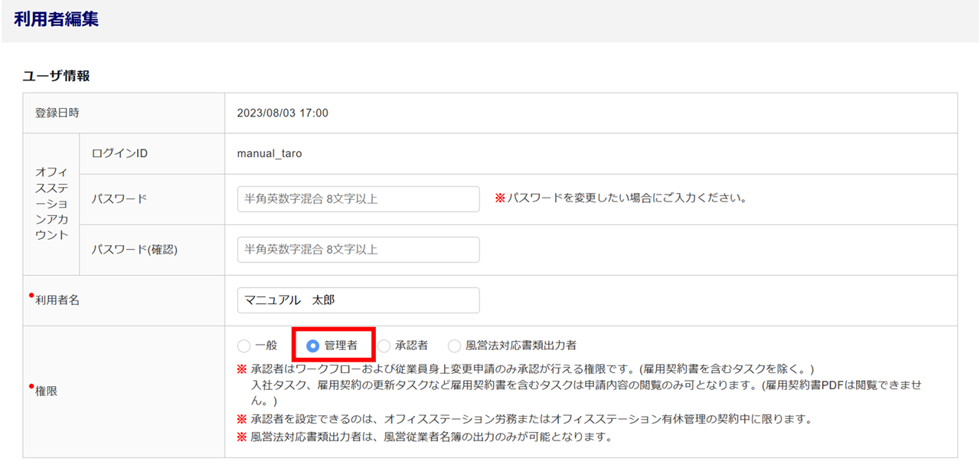Image resolution: width=980 pixels, height=465 pixels.
Task: Select the 一般 permission radio button
Action: (x=244, y=345)
